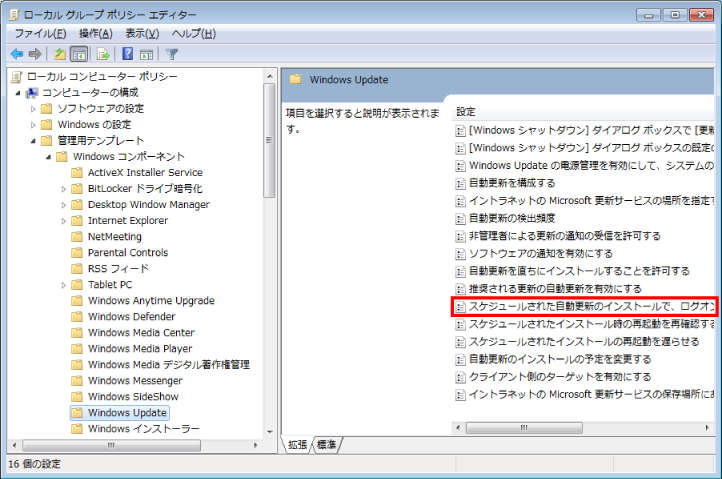
Task: Click the Export list toolbar icon
Action: (x=103, y=54)
